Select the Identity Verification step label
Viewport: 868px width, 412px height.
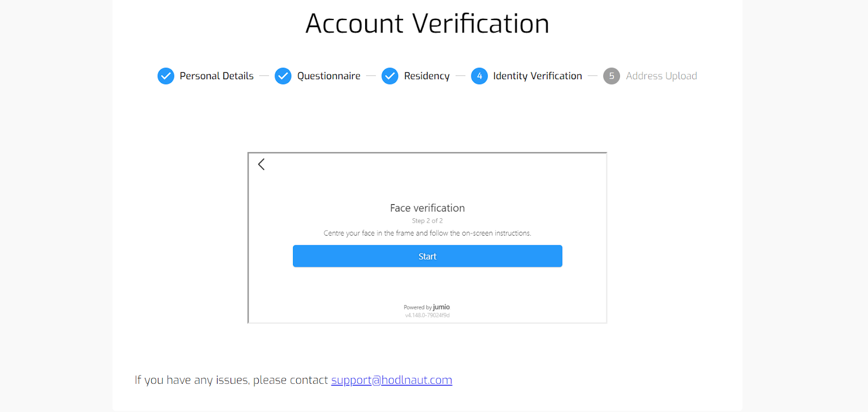[x=537, y=76]
